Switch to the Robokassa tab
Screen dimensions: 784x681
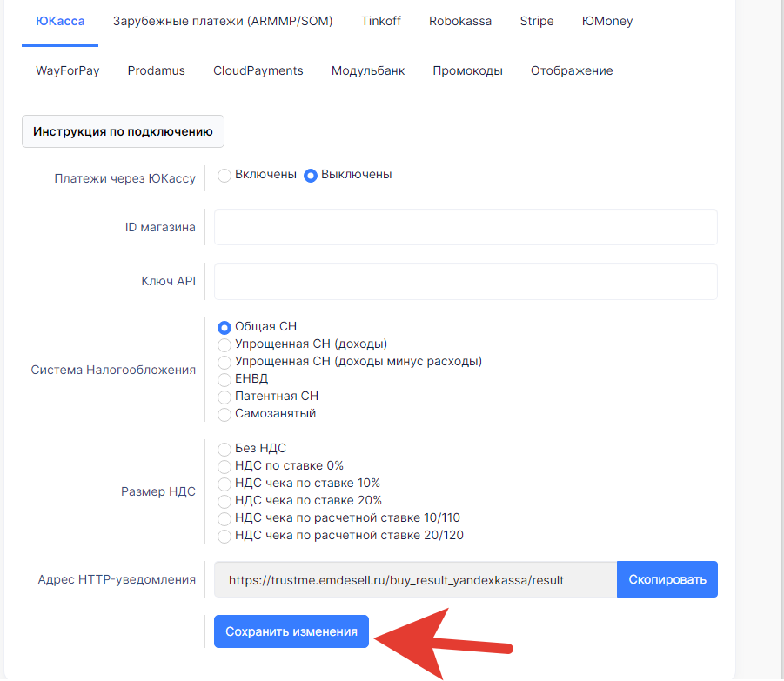459,21
